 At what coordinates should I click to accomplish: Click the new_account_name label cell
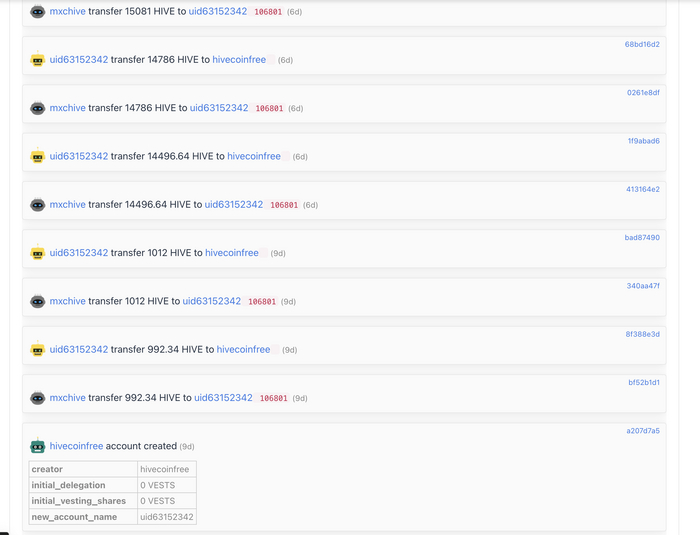tap(83, 517)
